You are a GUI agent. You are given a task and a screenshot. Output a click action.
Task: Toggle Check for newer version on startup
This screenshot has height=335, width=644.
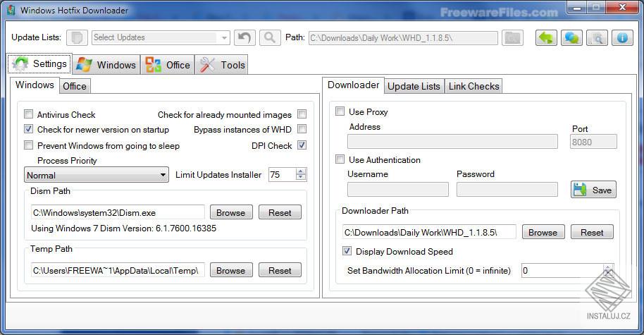[28, 129]
